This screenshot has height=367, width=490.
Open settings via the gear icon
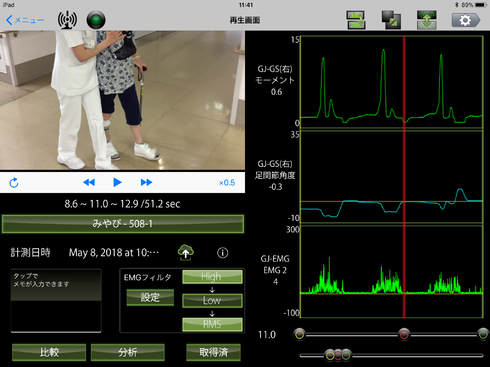coord(465,20)
